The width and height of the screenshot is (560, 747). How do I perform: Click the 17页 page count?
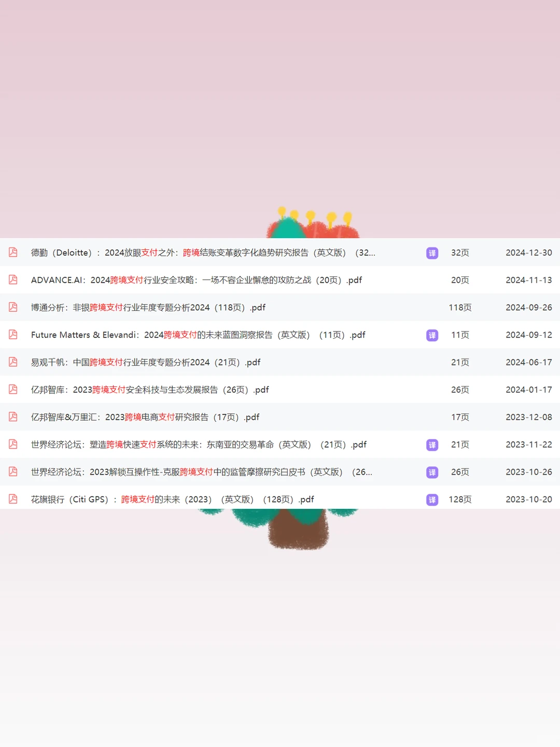pyautogui.click(x=460, y=417)
